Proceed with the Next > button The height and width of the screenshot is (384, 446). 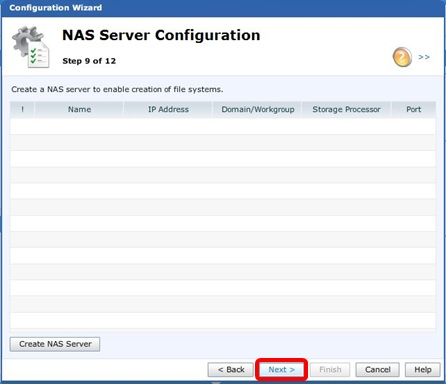(x=281, y=370)
